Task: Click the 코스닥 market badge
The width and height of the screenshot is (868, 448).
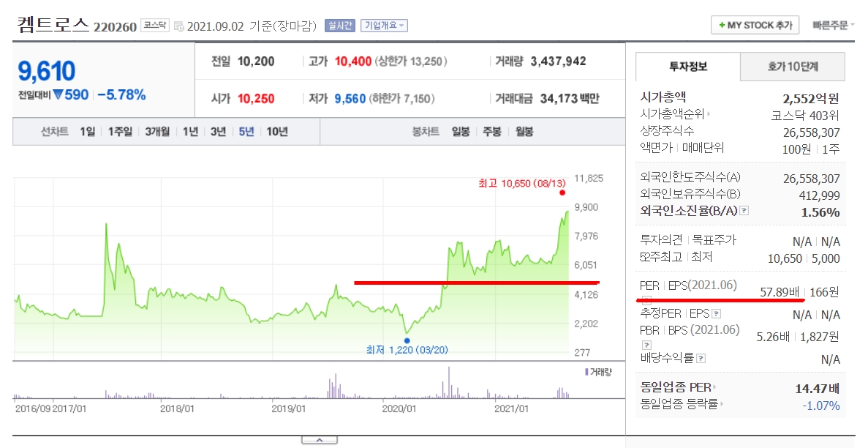Action: pyautogui.click(x=155, y=25)
